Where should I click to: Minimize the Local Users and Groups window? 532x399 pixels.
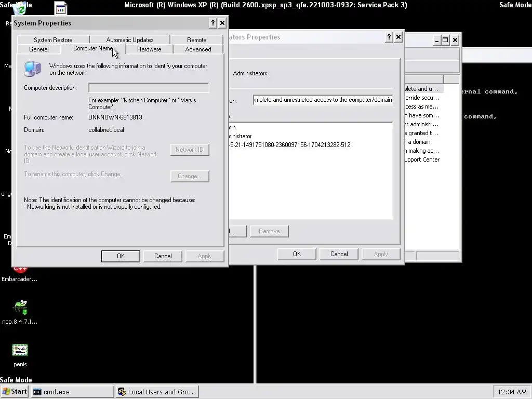point(437,41)
